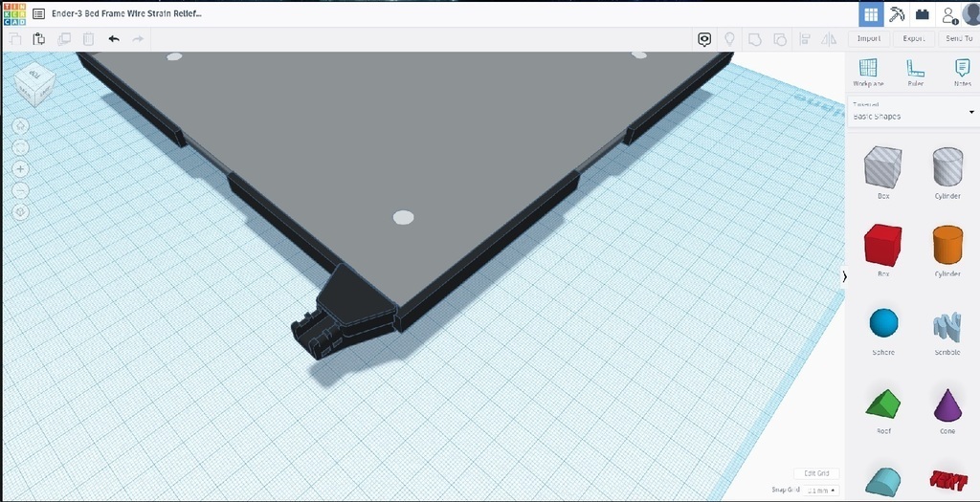Open the notes visibility comment icon

click(704, 39)
